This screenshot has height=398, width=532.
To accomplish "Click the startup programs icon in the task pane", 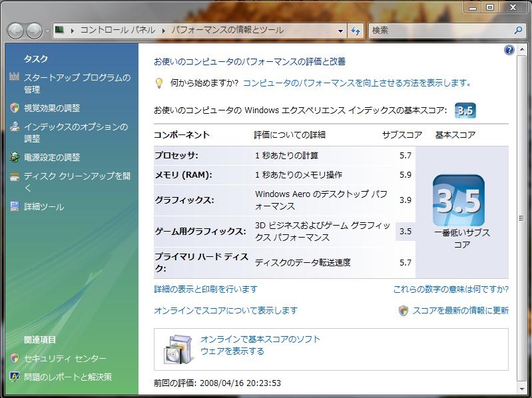I will (14, 77).
